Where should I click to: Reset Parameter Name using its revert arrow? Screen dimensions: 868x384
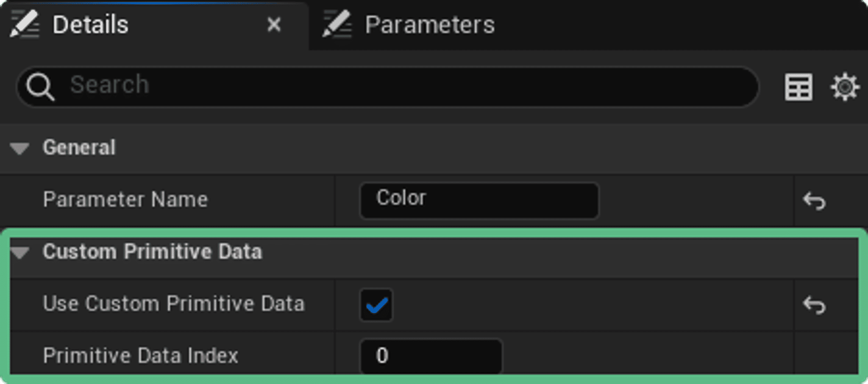click(x=815, y=200)
